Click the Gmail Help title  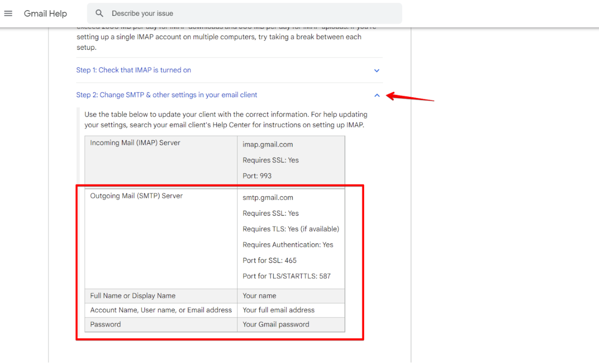pyautogui.click(x=45, y=14)
